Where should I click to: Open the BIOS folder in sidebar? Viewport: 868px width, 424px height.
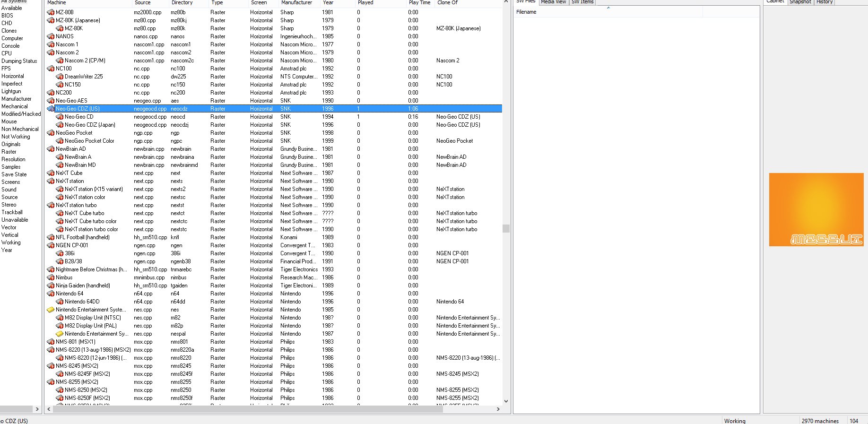(x=7, y=16)
